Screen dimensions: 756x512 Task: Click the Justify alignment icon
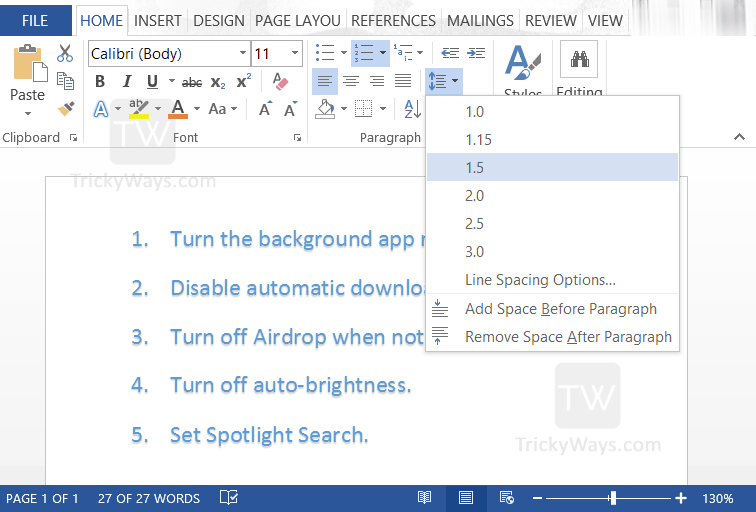[x=403, y=81]
